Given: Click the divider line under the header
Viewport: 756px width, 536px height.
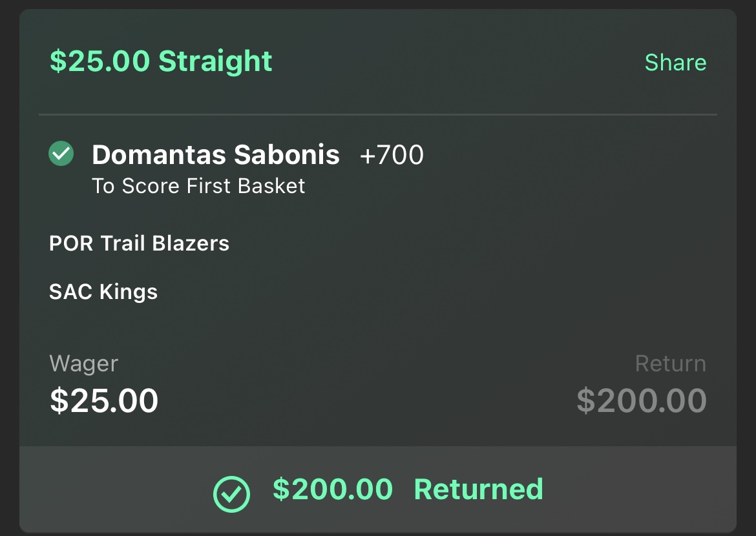Looking at the screenshot, I should pos(378,115).
